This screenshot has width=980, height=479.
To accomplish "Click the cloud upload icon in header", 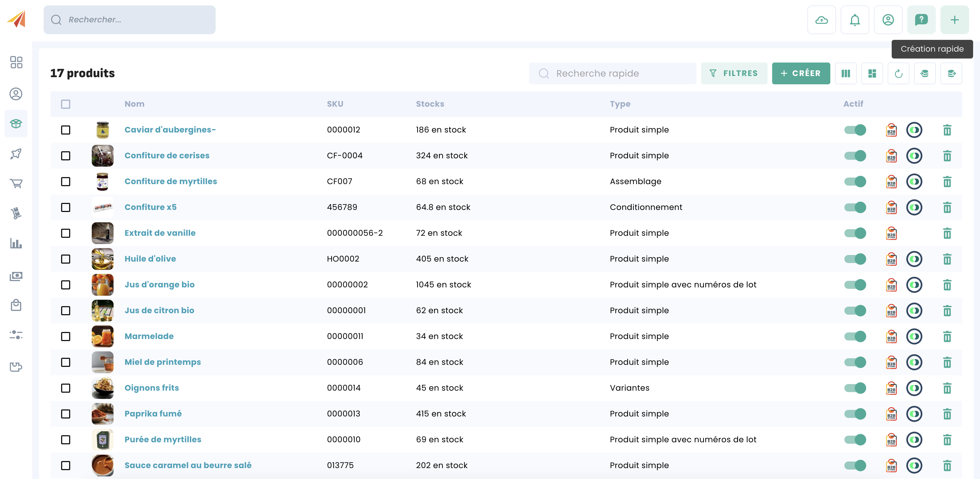I will (821, 20).
